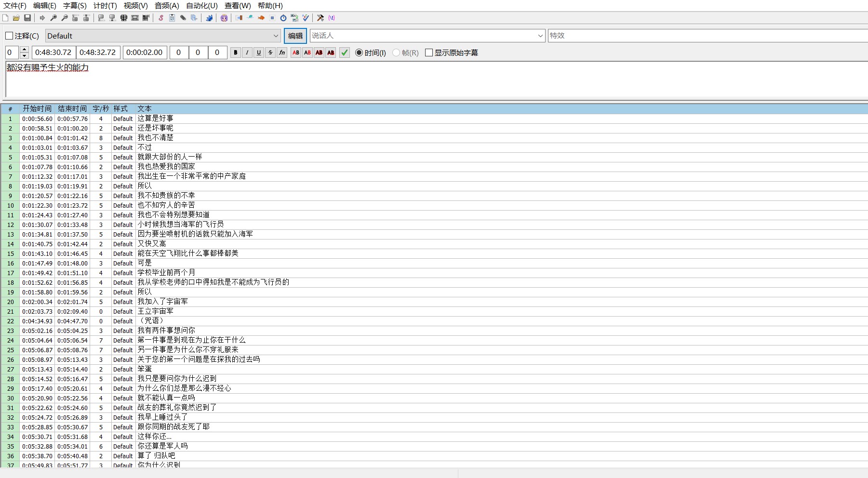The height and width of the screenshot is (478, 868).
Task: Click the start time field 0:48:30.72
Action: pos(53,53)
